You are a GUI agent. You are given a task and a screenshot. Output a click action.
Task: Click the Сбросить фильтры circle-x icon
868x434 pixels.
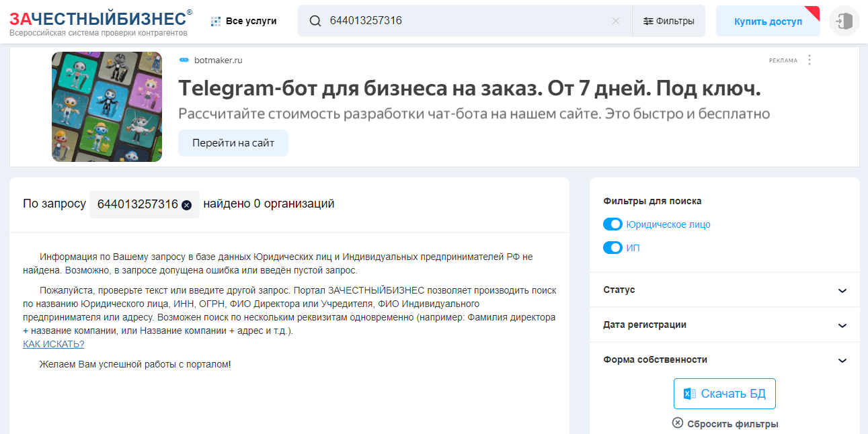coord(678,423)
